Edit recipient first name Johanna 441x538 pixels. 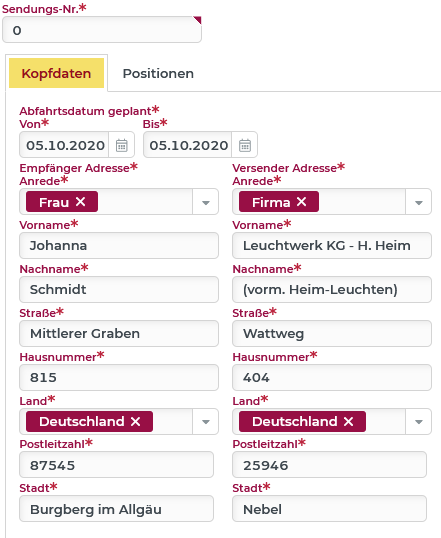[x=119, y=246]
